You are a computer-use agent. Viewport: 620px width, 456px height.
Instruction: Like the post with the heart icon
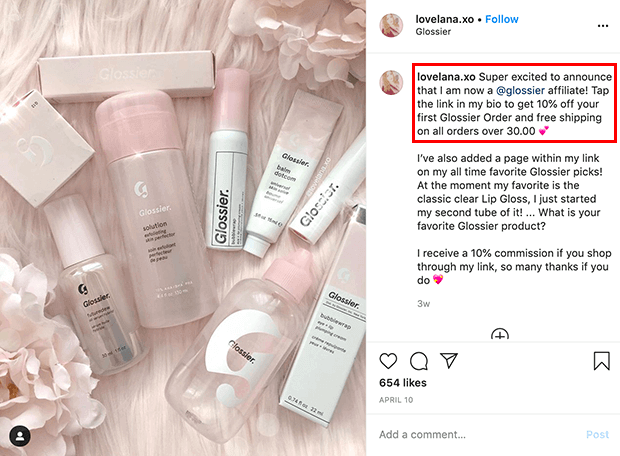click(x=388, y=361)
